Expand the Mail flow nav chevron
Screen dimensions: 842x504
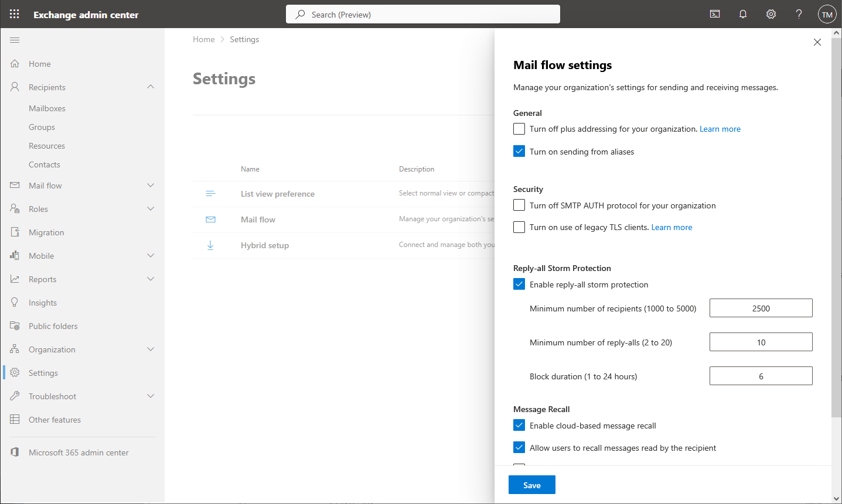tap(151, 186)
